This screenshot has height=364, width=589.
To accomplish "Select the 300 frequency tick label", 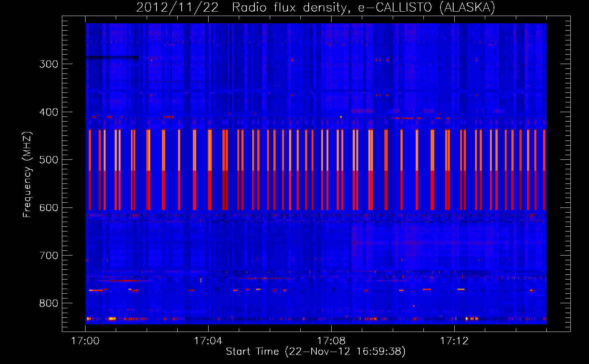I will point(49,64).
